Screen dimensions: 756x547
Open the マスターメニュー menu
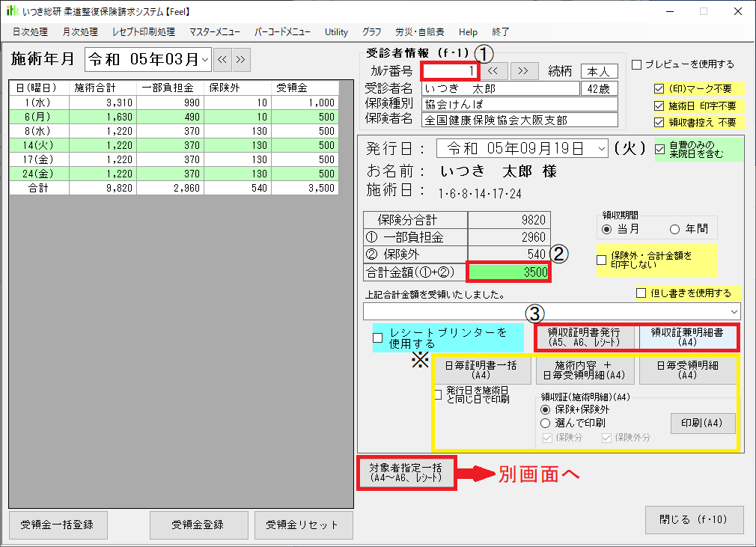coord(215,32)
